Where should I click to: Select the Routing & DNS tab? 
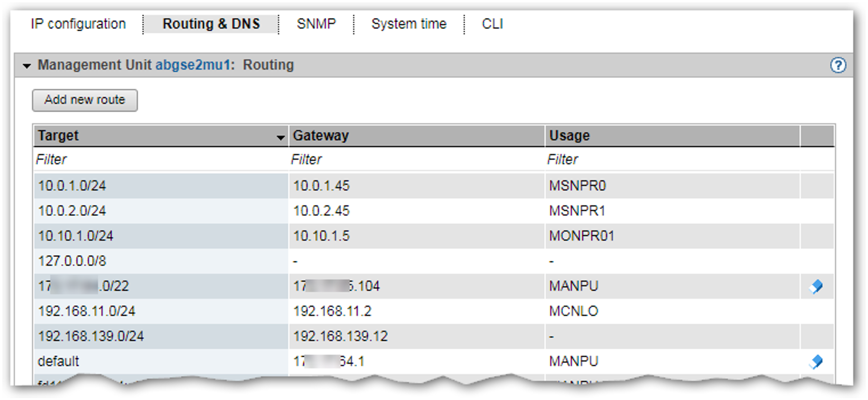pyautogui.click(x=211, y=24)
